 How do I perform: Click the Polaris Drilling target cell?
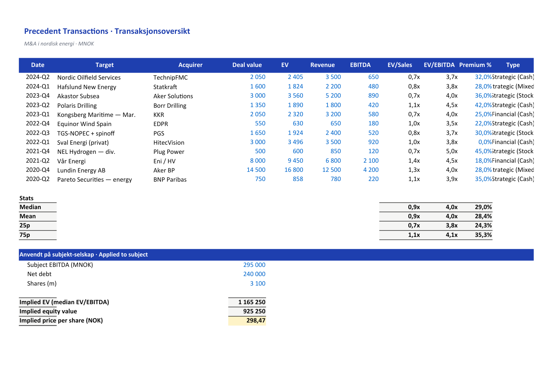point(77,106)
